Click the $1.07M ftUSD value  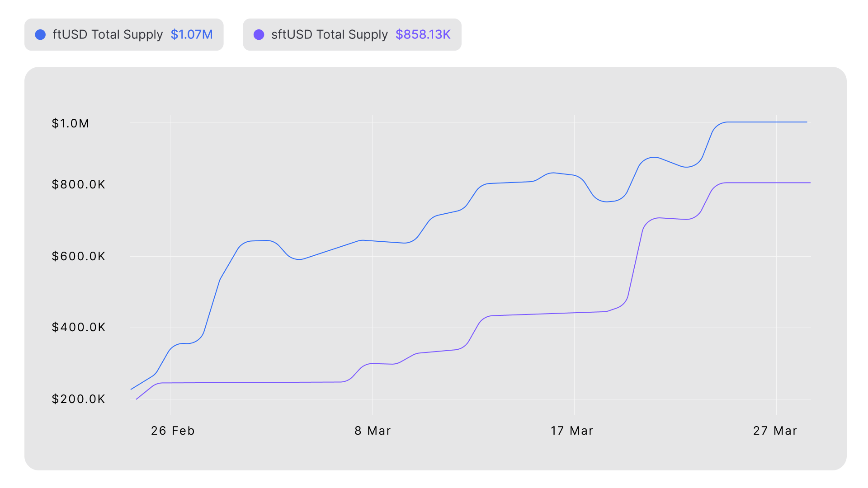[192, 35]
